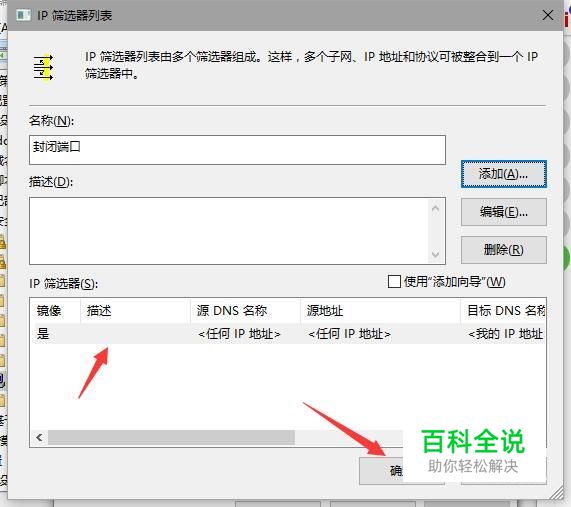Click the 添加(A)... button
This screenshot has width=571, height=507.
point(504,174)
